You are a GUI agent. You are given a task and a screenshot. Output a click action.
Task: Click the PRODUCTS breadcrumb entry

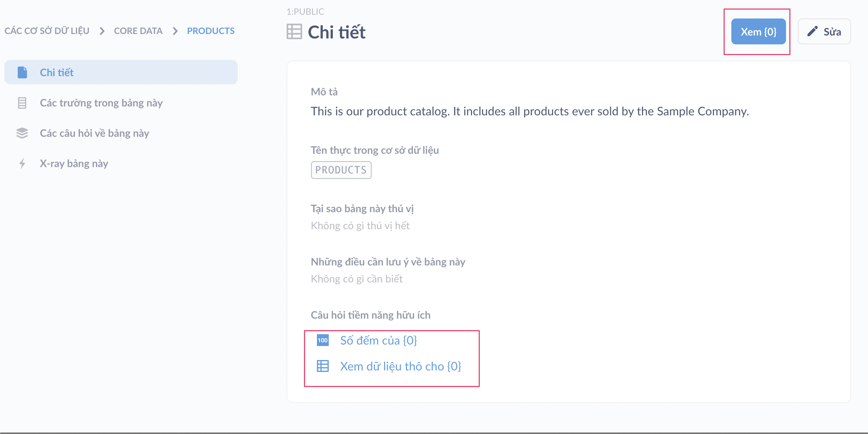tap(211, 31)
